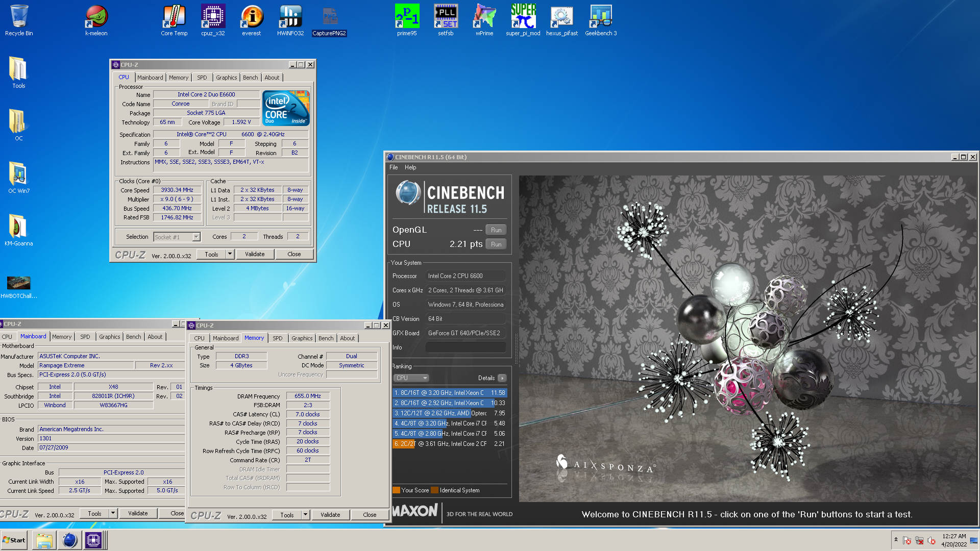Screen dimensions: 980x551
Task: Open the Recycle Bin desktop icon
Action: [19, 20]
